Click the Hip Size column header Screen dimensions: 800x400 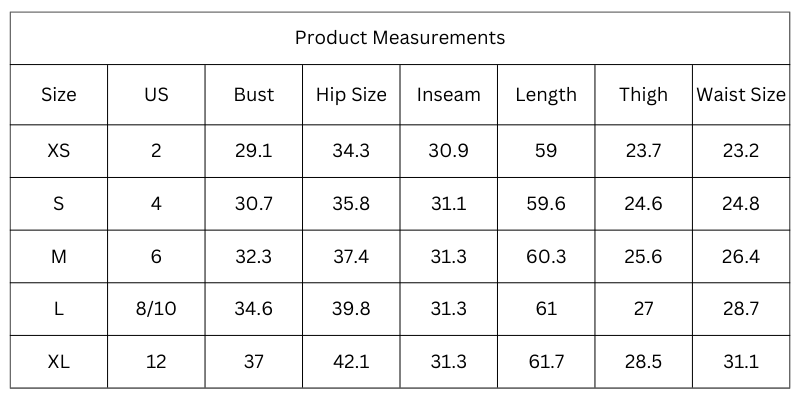pos(351,95)
